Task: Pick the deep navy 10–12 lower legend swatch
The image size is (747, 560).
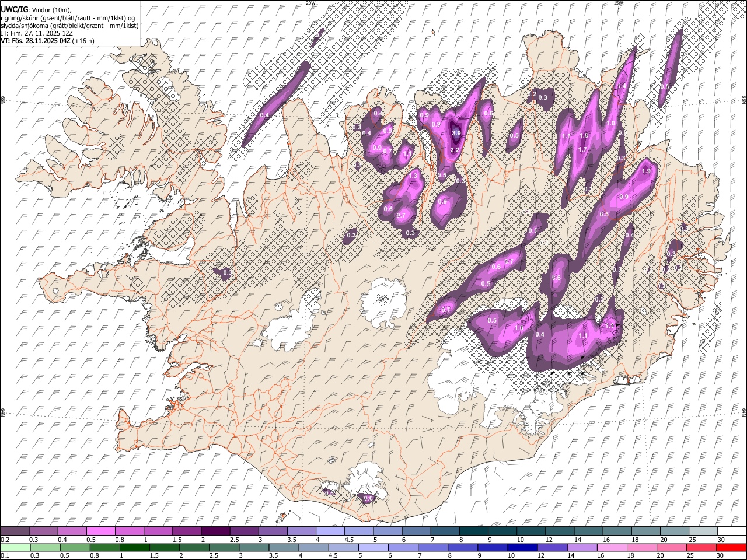Action: click(523, 548)
